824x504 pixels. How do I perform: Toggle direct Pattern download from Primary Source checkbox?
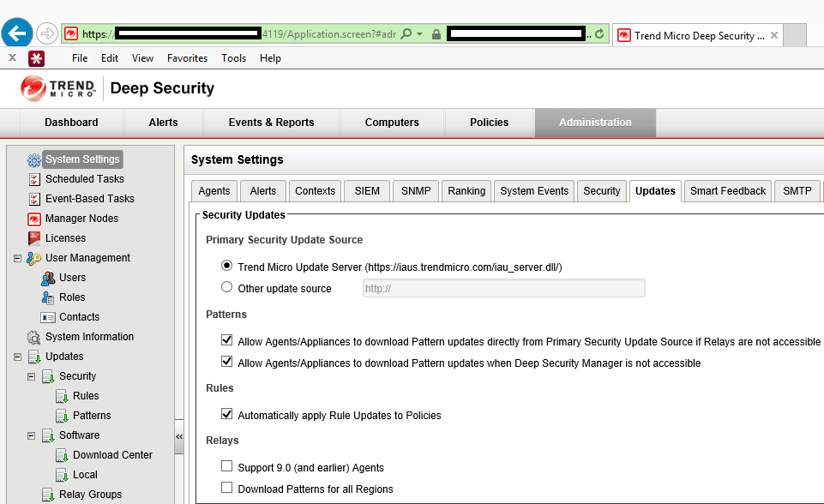pos(226,340)
